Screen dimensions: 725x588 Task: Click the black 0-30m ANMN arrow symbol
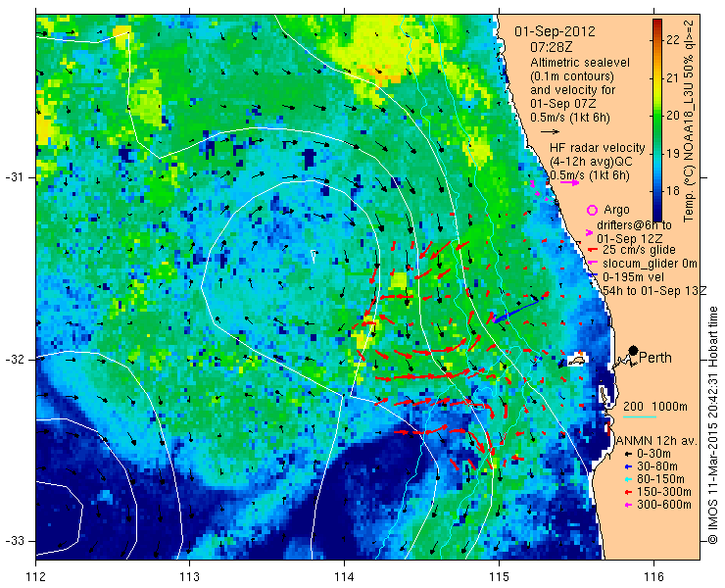coord(628,455)
